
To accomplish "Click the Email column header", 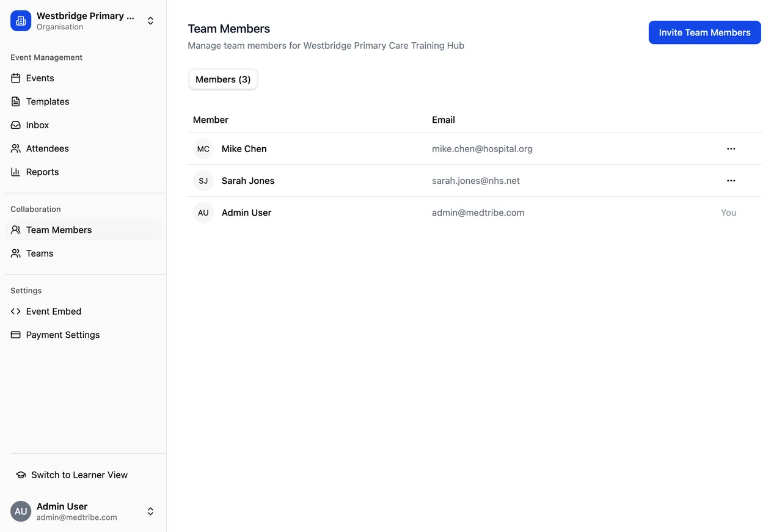I will tap(444, 120).
